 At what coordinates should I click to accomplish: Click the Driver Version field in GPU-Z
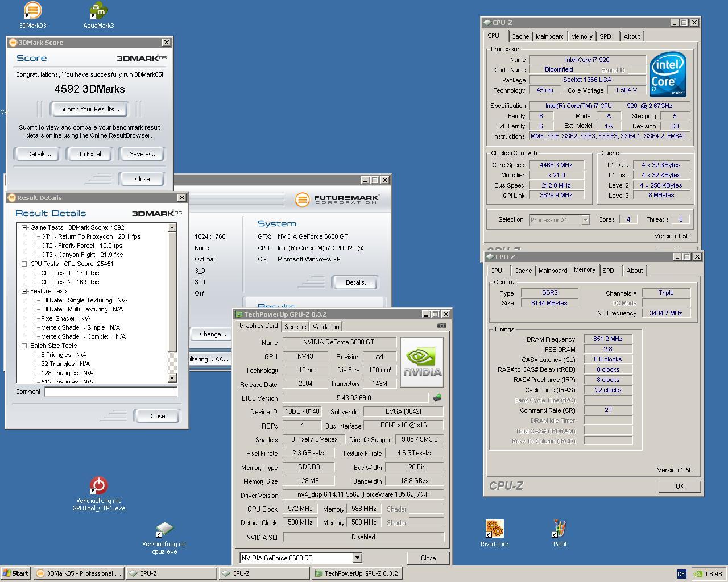363,494
